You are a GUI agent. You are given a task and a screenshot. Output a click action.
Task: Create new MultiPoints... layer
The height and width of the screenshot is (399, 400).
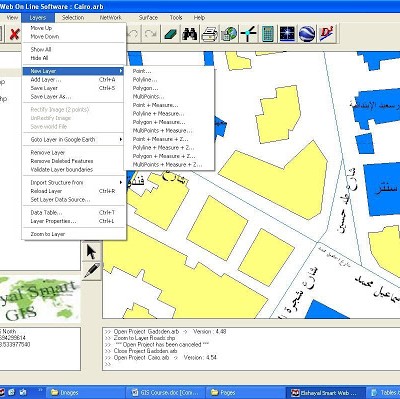point(169,97)
